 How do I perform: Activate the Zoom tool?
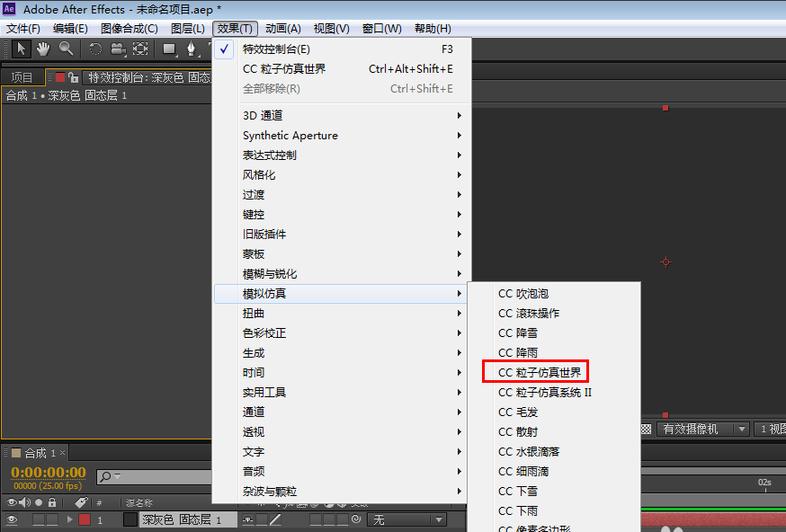64,49
